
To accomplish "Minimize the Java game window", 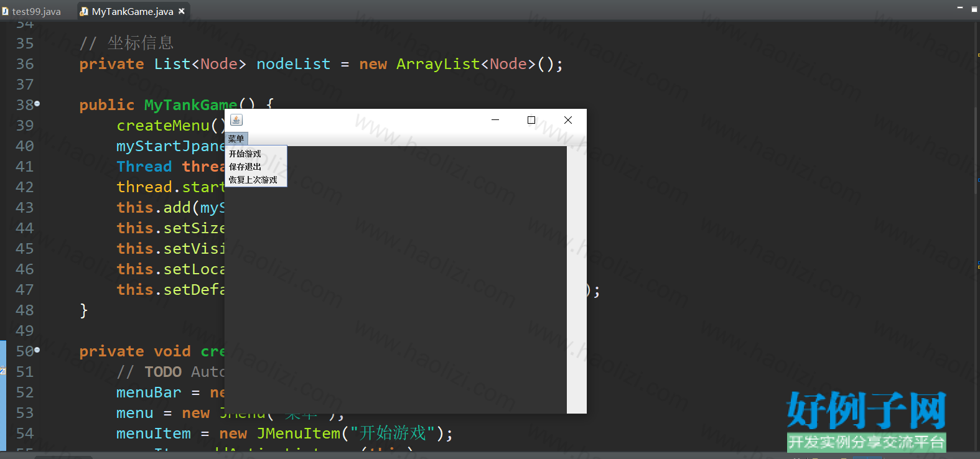I will (495, 120).
